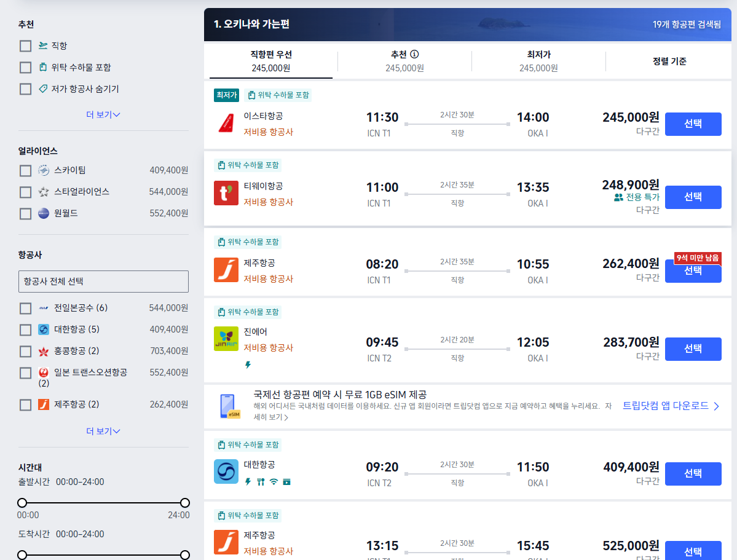Click the in-flight meal icon under 대한항공
The height and width of the screenshot is (560, 737).
(261, 482)
